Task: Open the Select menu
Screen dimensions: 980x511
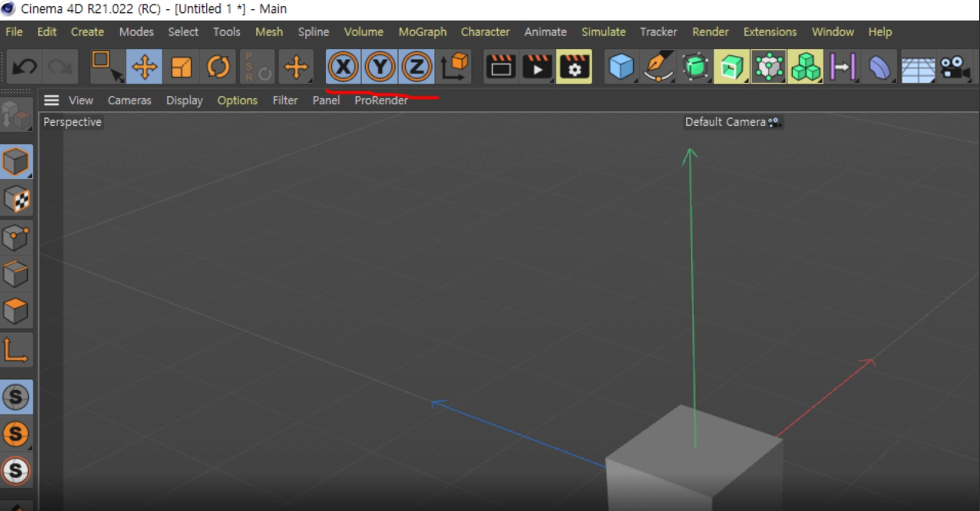Action: pyautogui.click(x=183, y=32)
